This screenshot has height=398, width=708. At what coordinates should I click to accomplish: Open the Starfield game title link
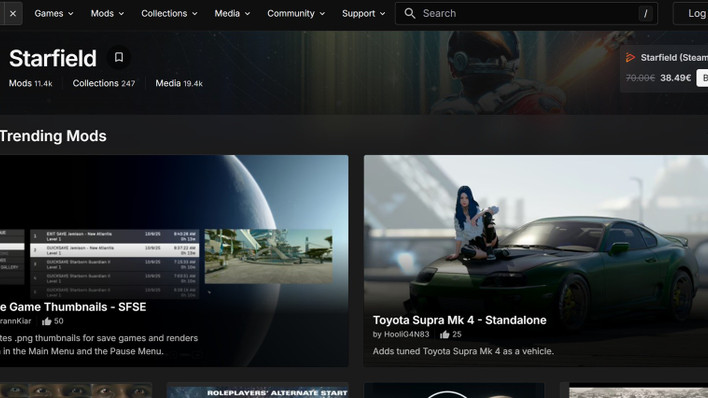[x=53, y=58]
